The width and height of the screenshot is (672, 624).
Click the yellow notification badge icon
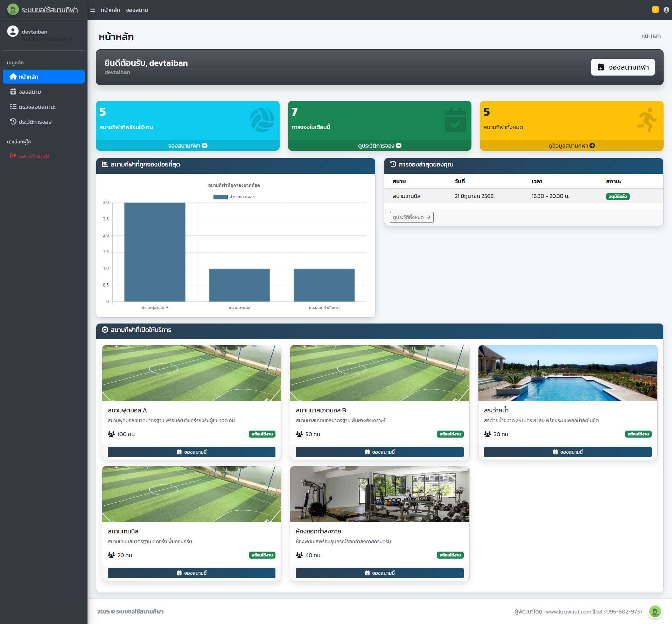pyautogui.click(x=655, y=9)
